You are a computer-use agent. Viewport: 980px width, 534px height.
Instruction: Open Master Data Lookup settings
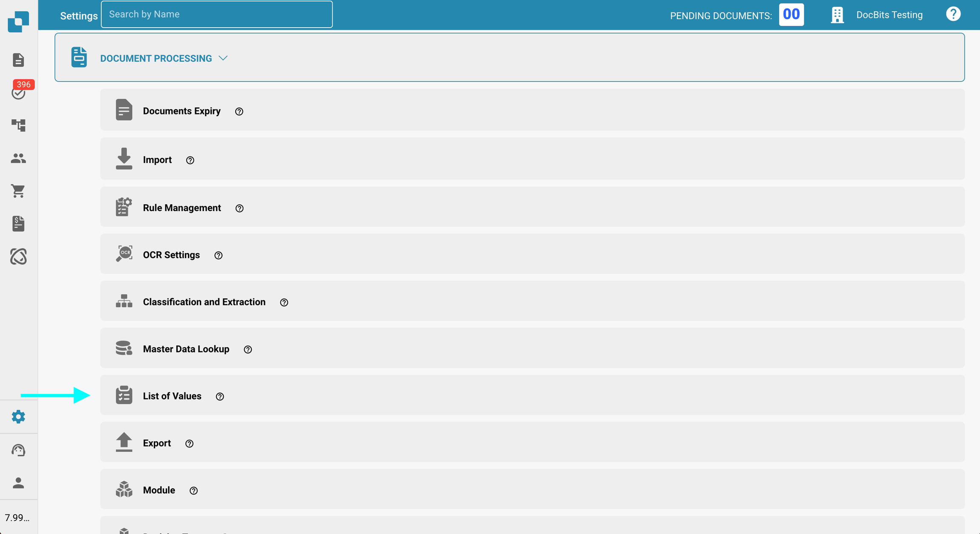(x=186, y=349)
